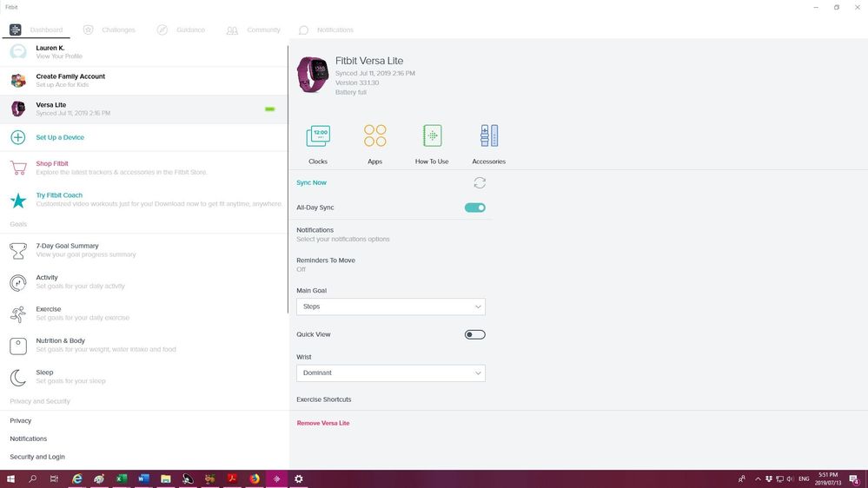
Task: Open sidebar Notifications under Privacy and Security
Action: (28, 439)
